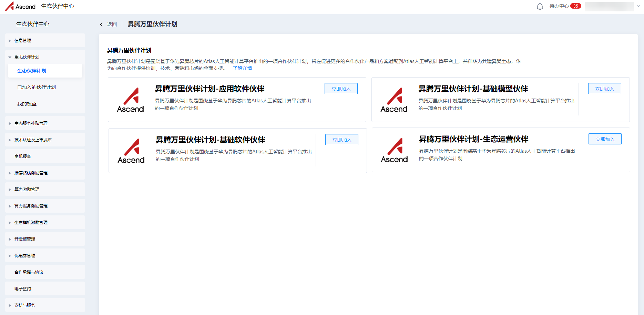This screenshot has width=644, height=315.
Task: Click the 了解详情 link
Action: [x=243, y=68]
